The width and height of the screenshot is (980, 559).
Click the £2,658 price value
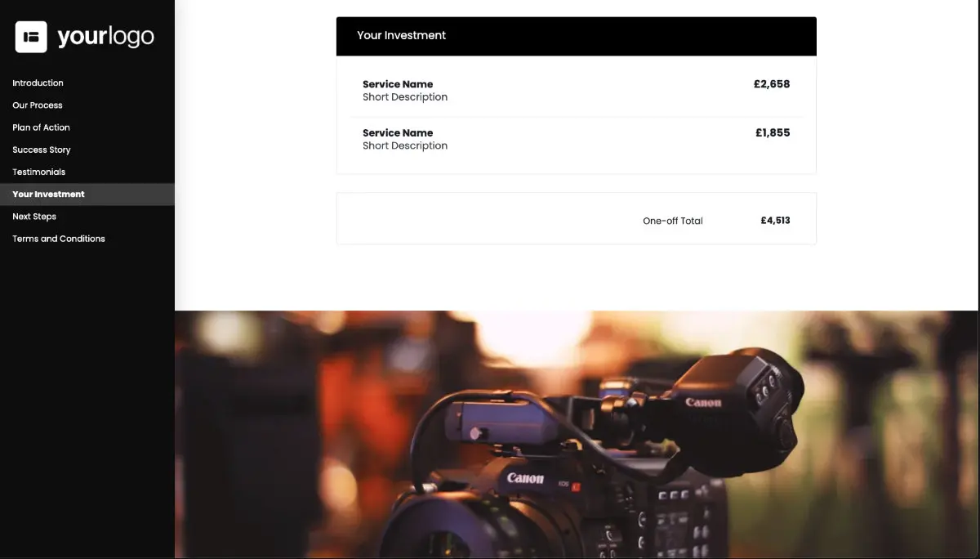pos(772,83)
